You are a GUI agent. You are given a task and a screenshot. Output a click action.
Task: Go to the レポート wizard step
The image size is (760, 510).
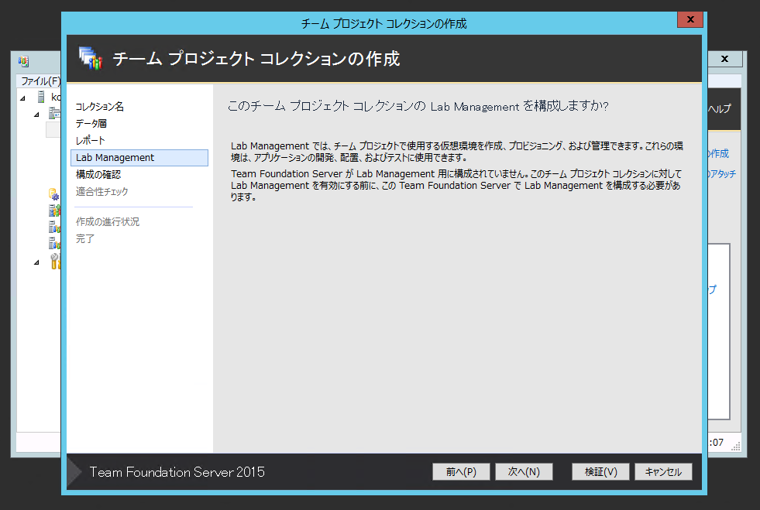[90, 141]
